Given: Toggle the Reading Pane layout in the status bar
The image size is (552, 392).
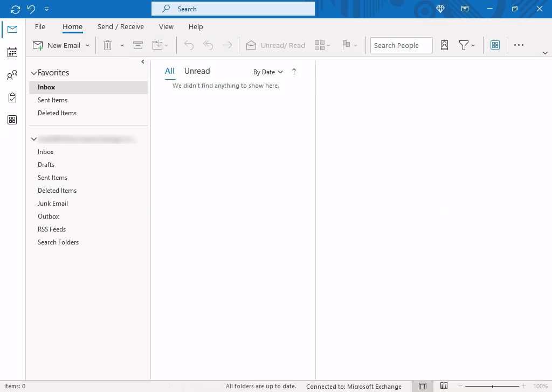Looking at the screenshot, I should point(423,386).
